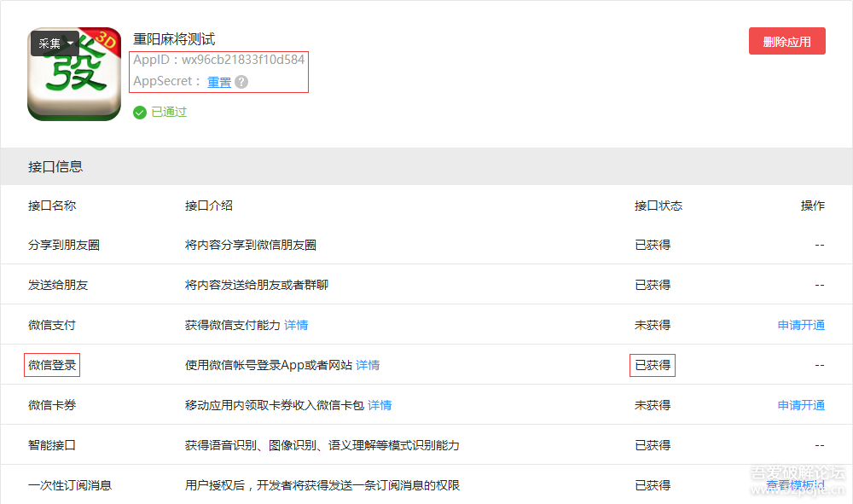853x504 pixels.
Task: Click 未获得 status of 微信支付
Action: click(653, 325)
